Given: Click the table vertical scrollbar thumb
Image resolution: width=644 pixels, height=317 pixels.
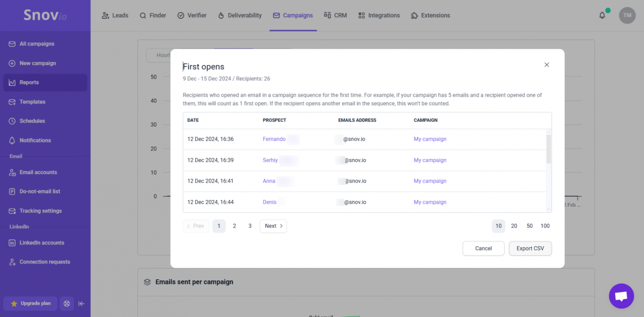Looking at the screenshot, I should 549,149.
